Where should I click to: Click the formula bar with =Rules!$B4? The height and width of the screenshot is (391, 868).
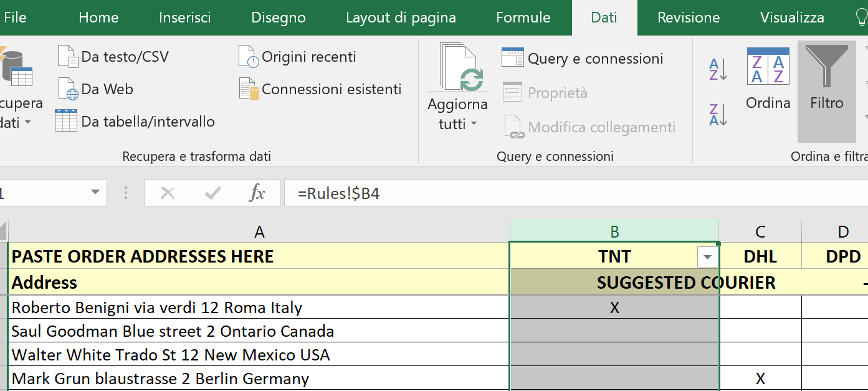[561, 193]
